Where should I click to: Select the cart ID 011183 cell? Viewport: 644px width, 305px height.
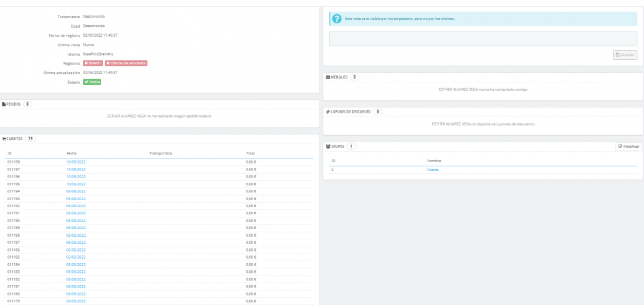[x=14, y=272]
